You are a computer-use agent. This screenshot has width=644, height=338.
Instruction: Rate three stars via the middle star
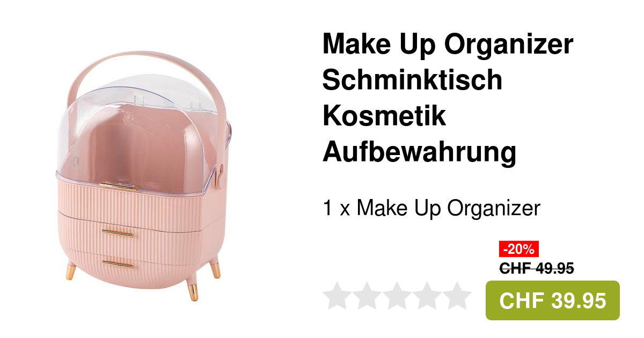[397, 296]
